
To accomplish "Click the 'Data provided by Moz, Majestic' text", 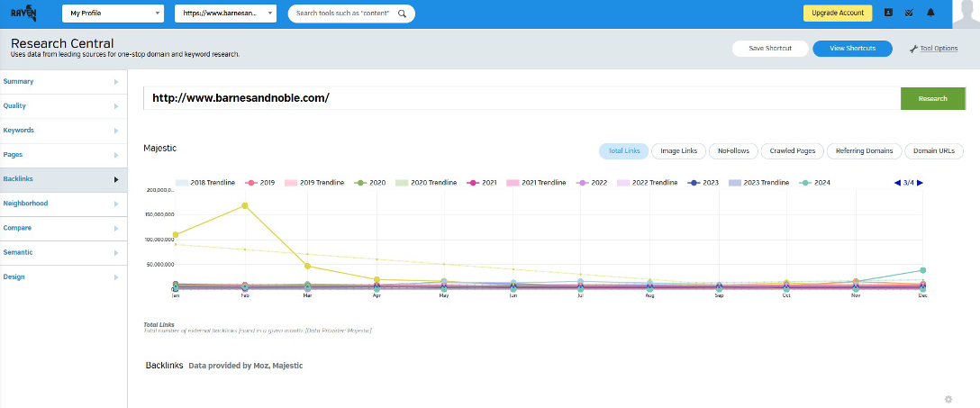I will tap(246, 366).
